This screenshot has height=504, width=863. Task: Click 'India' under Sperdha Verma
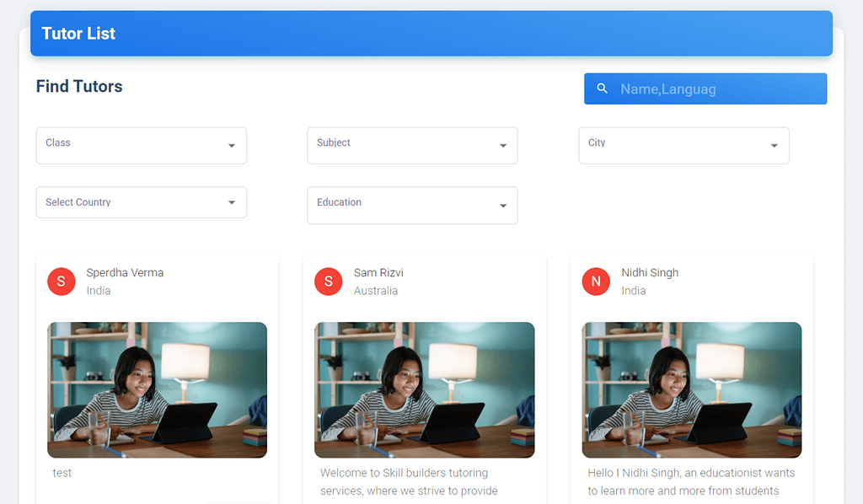[x=99, y=291]
